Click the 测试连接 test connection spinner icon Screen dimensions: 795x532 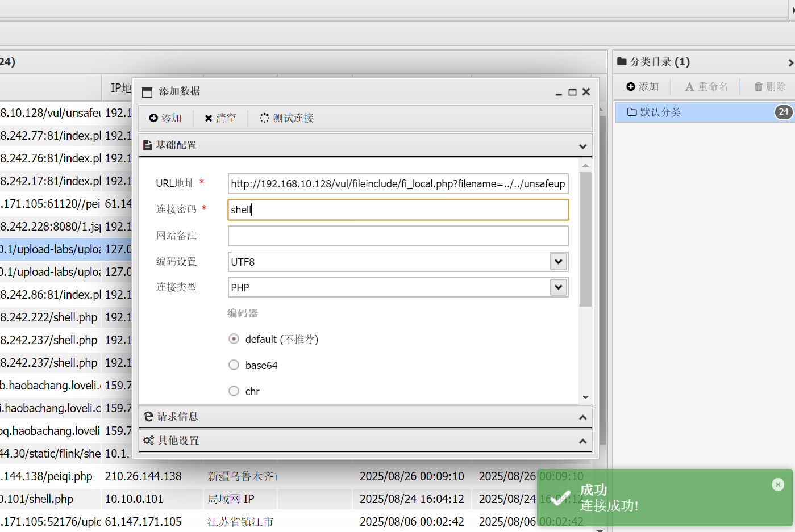pos(264,118)
